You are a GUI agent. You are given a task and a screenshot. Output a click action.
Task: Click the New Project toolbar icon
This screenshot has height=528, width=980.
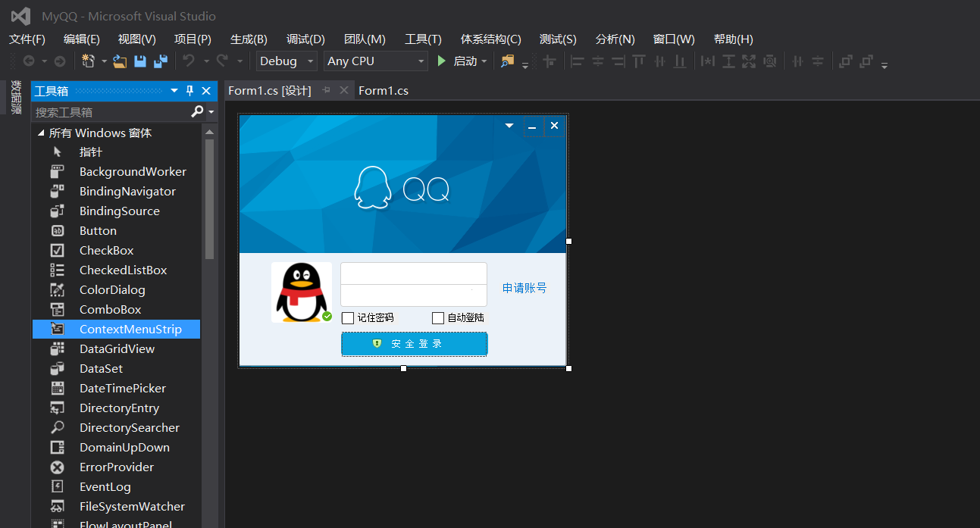88,61
